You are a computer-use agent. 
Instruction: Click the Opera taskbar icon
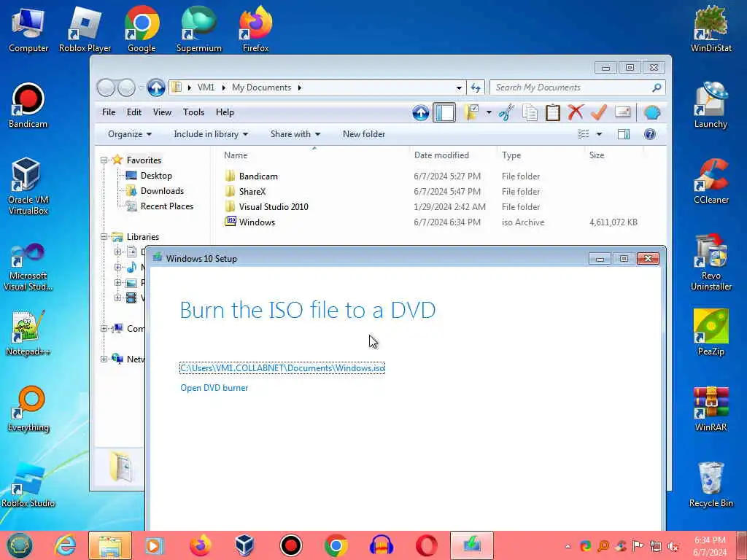[426, 545]
